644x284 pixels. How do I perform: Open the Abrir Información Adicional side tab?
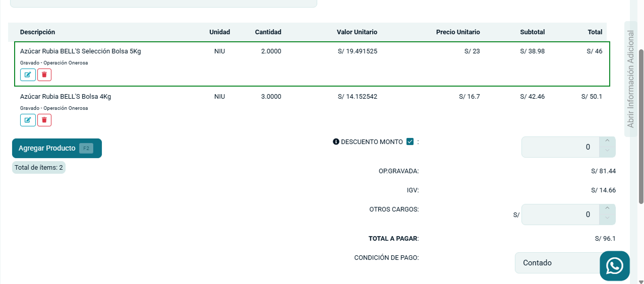[x=630, y=79]
